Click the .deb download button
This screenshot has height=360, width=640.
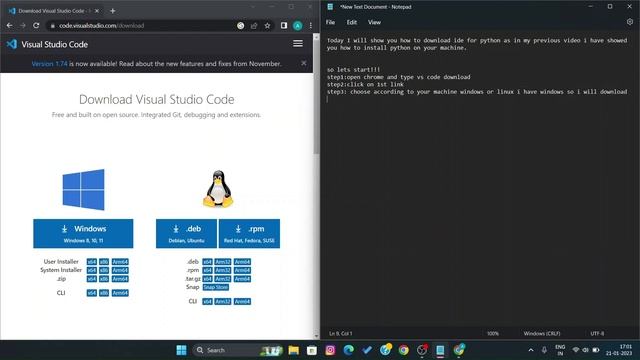pos(186,233)
